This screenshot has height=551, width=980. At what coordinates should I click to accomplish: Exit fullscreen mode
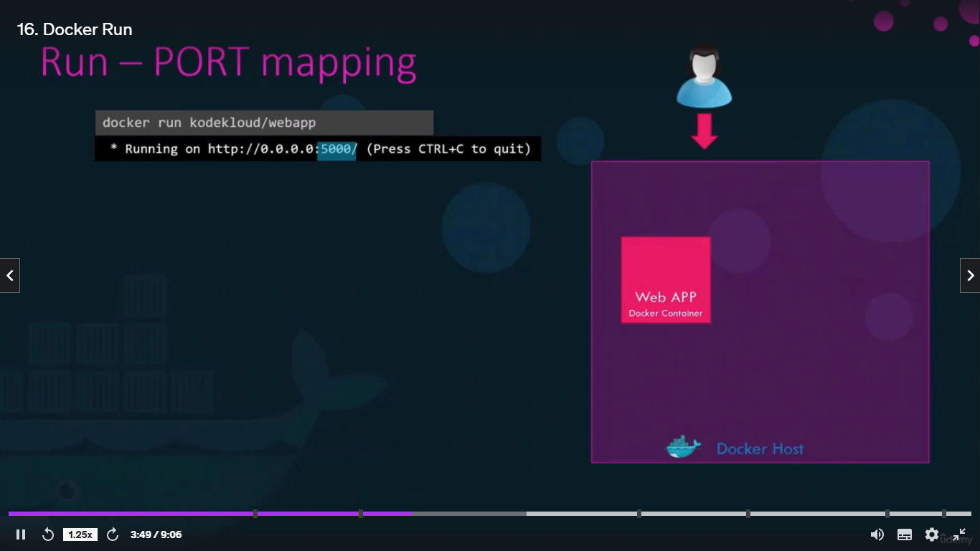tap(959, 534)
